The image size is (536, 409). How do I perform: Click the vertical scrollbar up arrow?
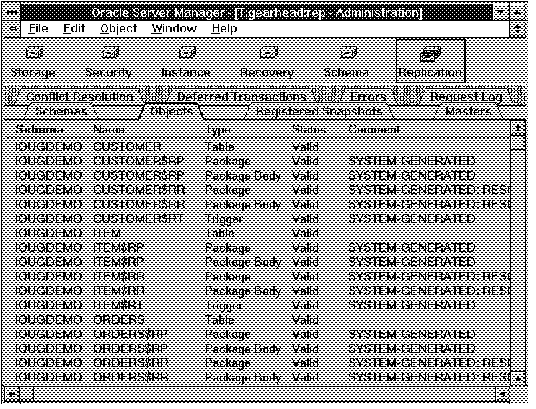pyautogui.click(x=519, y=129)
